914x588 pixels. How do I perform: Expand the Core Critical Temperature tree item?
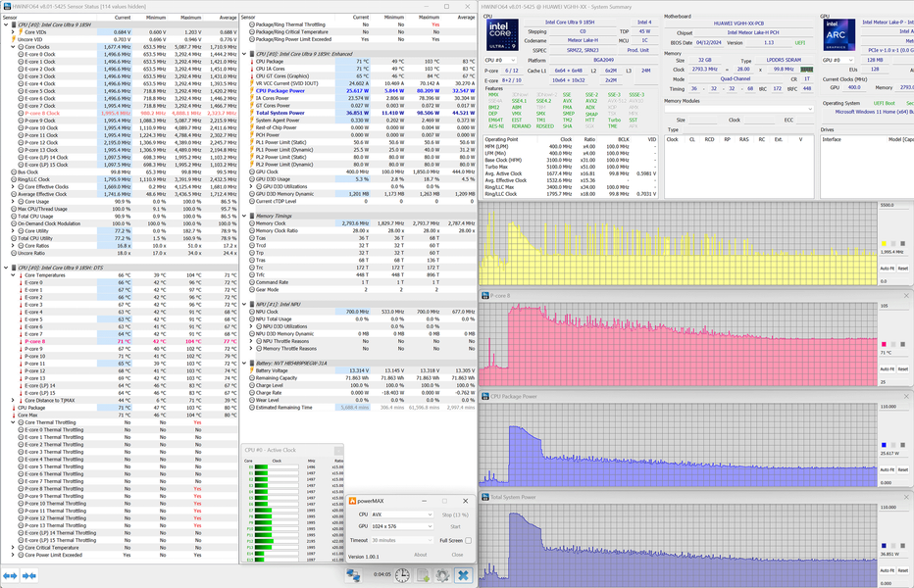(x=13, y=548)
